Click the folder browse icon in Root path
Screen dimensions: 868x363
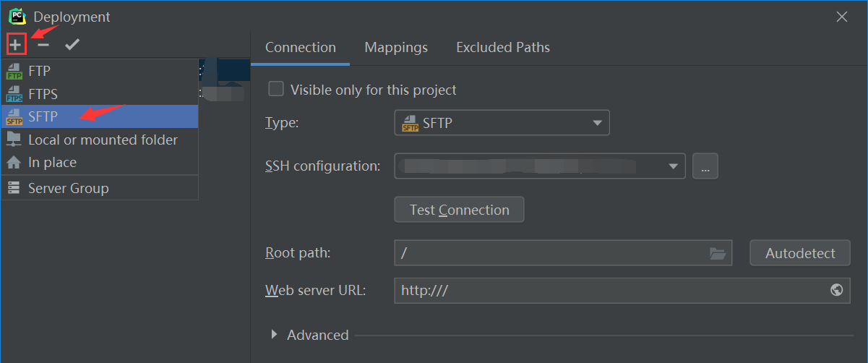click(x=717, y=253)
